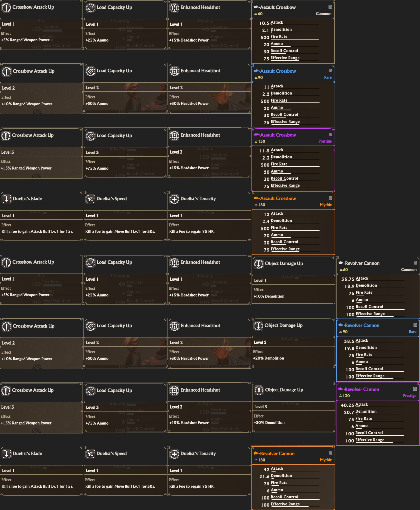Click Enhanced Headshot icon beside Rare Assault Crossbow
Viewport: 420px width, 510px height.
coord(174,71)
